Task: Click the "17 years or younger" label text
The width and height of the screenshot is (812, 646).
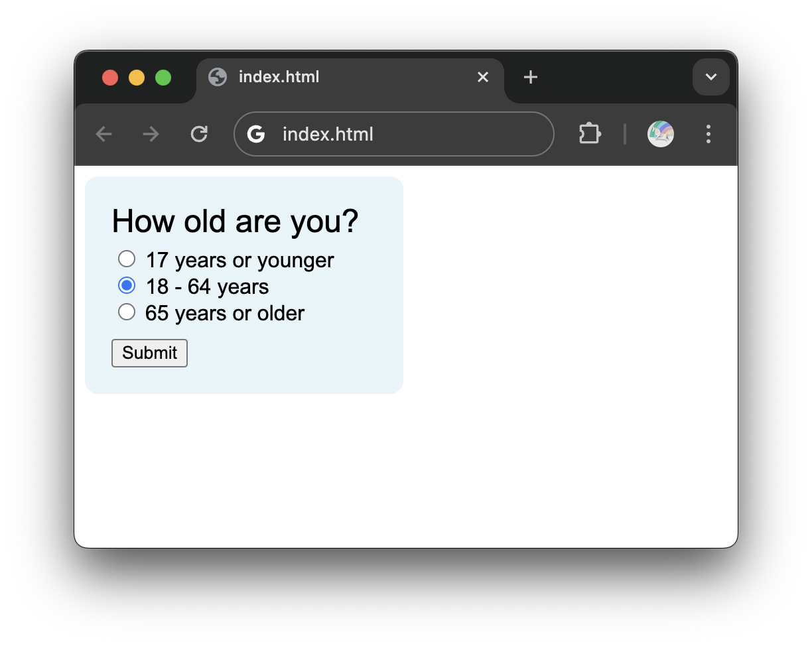Action: tap(239, 260)
